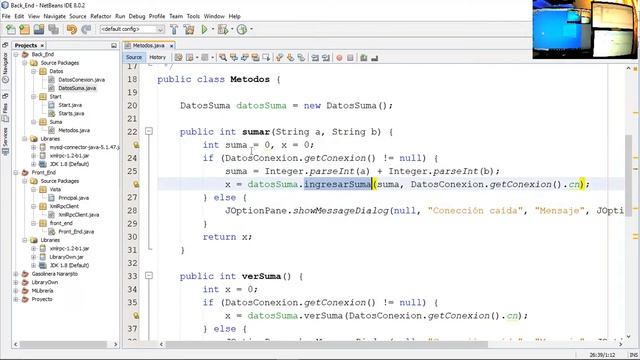Click the Shift Line Left icon
The width and height of the screenshot is (640, 360).
point(315,58)
